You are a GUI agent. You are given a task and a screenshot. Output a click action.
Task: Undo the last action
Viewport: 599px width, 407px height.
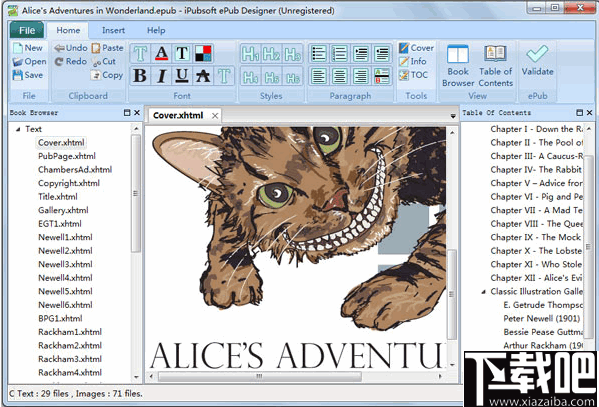(71, 48)
